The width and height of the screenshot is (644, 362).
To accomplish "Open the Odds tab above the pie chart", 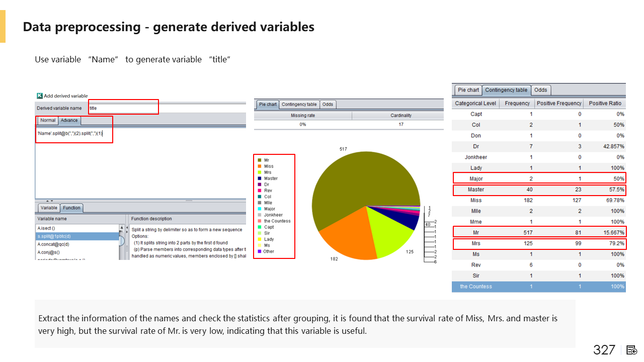I will pos(328,104).
